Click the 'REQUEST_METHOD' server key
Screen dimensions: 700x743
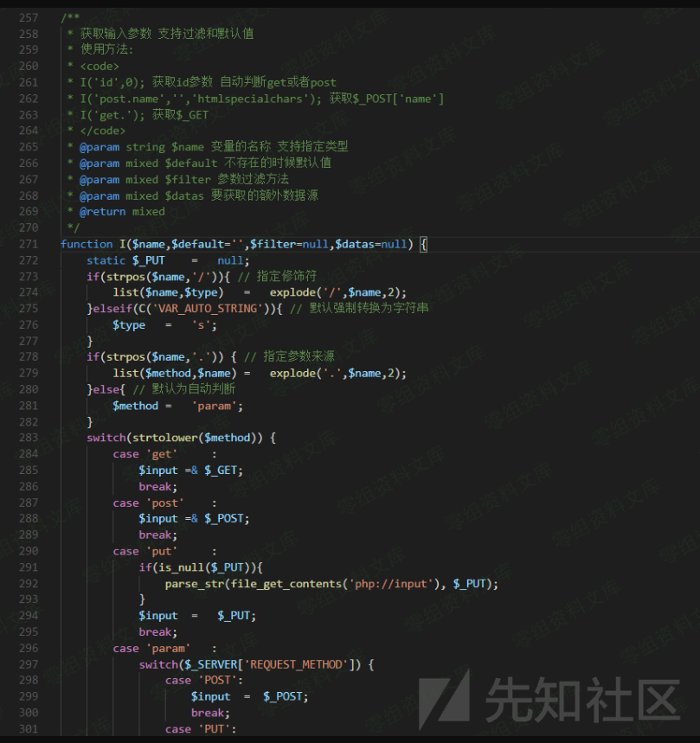coord(296,665)
